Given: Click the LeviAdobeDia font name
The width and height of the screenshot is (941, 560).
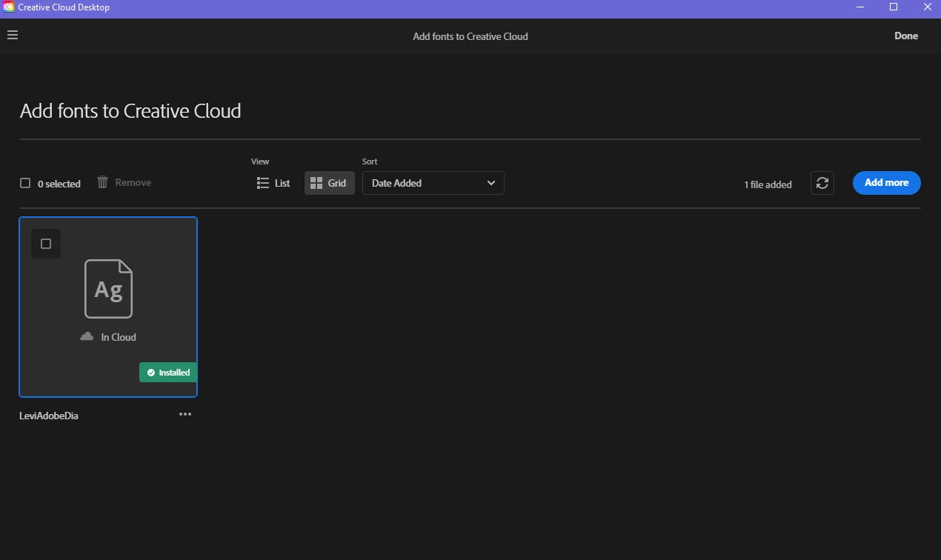Looking at the screenshot, I should click(x=49, y=416).
